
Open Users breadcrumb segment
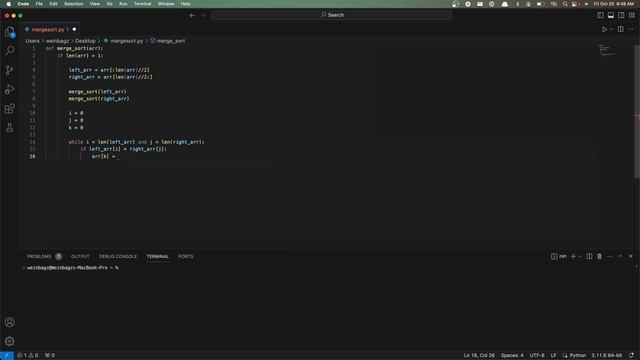coord(32,41)
